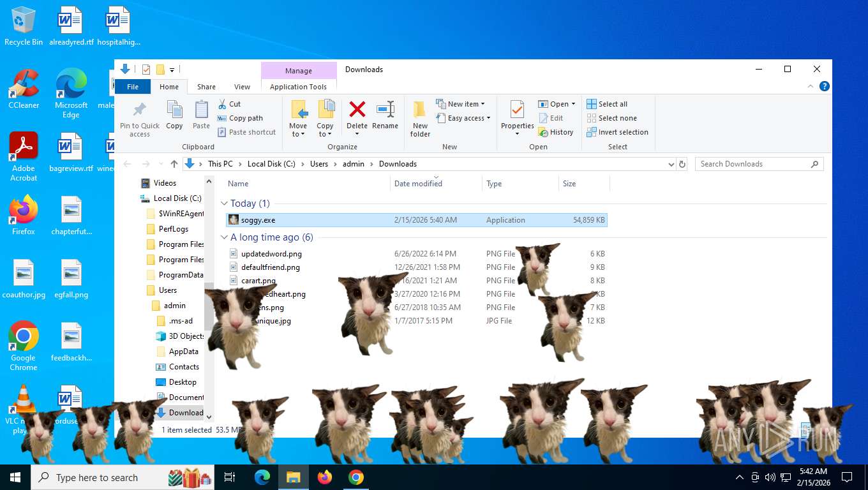Open the Quick Access Toolbar customize dropdown

(x=172, y=70)
